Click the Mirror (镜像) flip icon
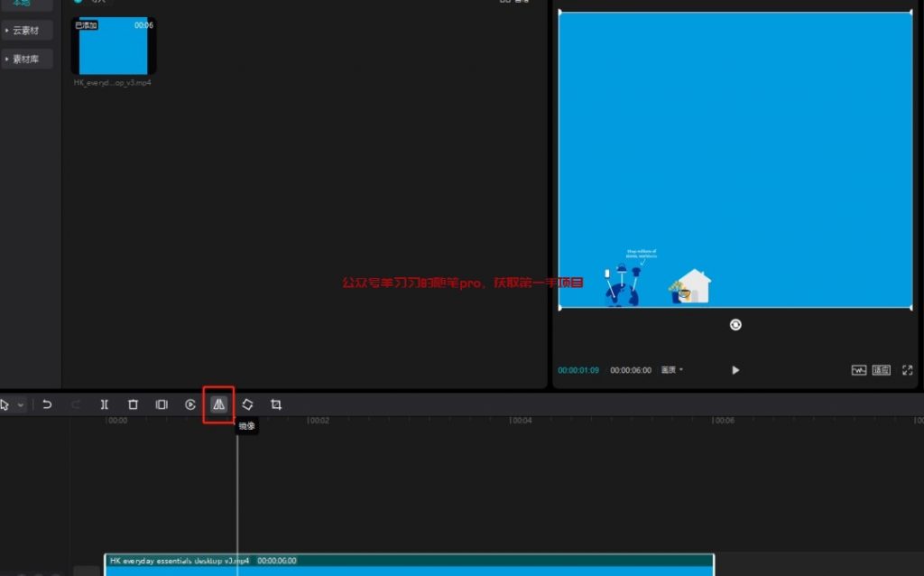The width and height of the screenshot is (924, 576). 218,404
